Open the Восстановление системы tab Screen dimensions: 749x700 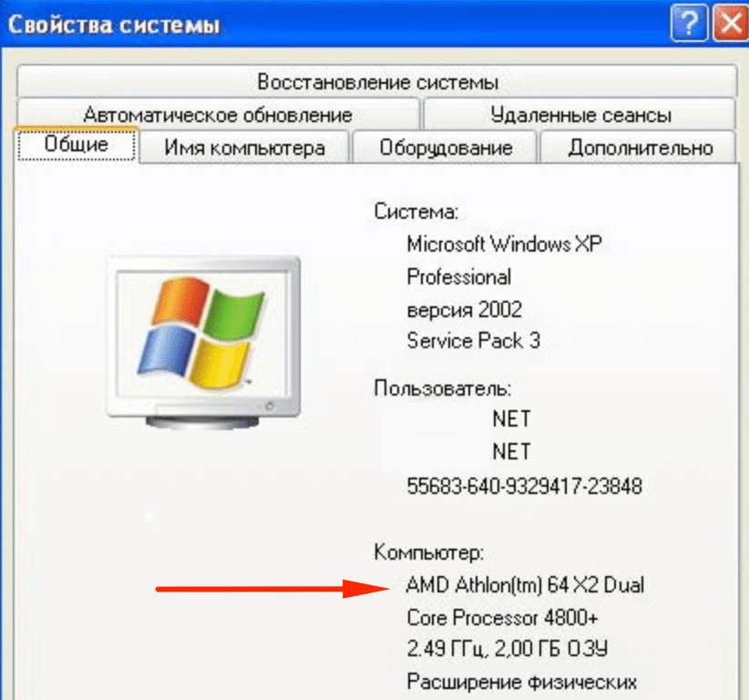[x=377, y=81]
